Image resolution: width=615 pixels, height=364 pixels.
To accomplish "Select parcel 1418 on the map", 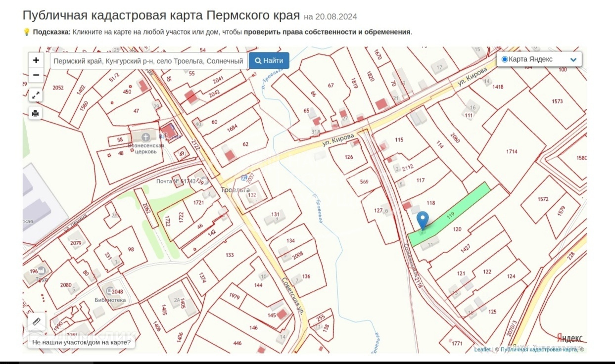I will tap(498, 87).
